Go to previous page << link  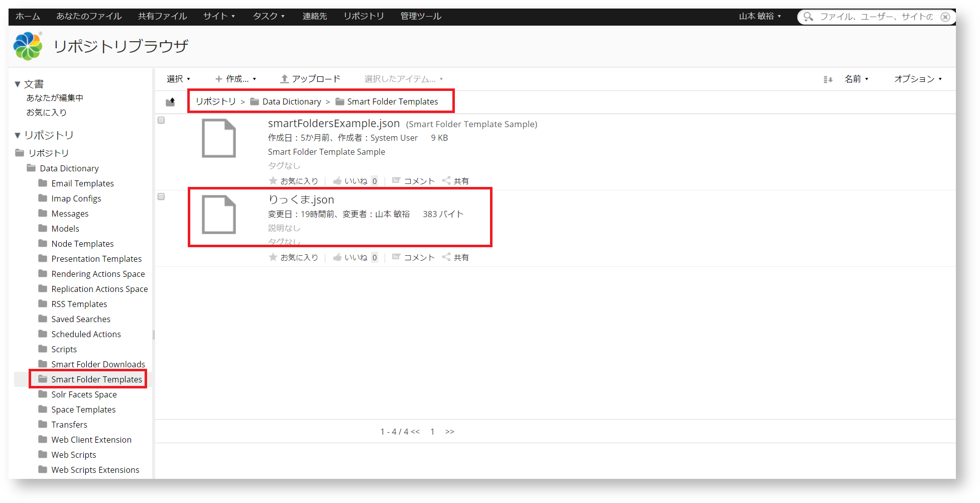pos(415,432)
